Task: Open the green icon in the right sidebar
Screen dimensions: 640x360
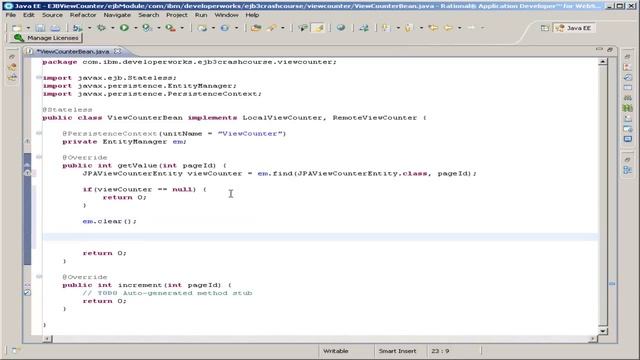Action: coord(628,108)
